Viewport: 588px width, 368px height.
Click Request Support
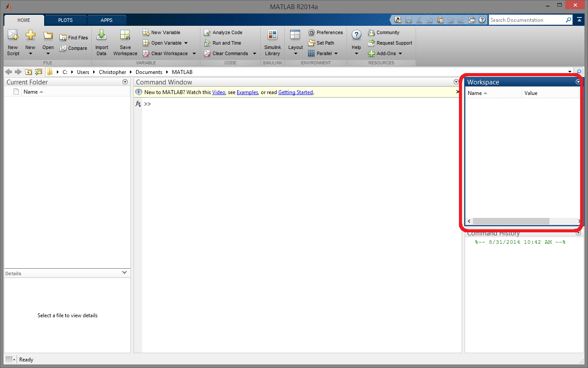390,43
